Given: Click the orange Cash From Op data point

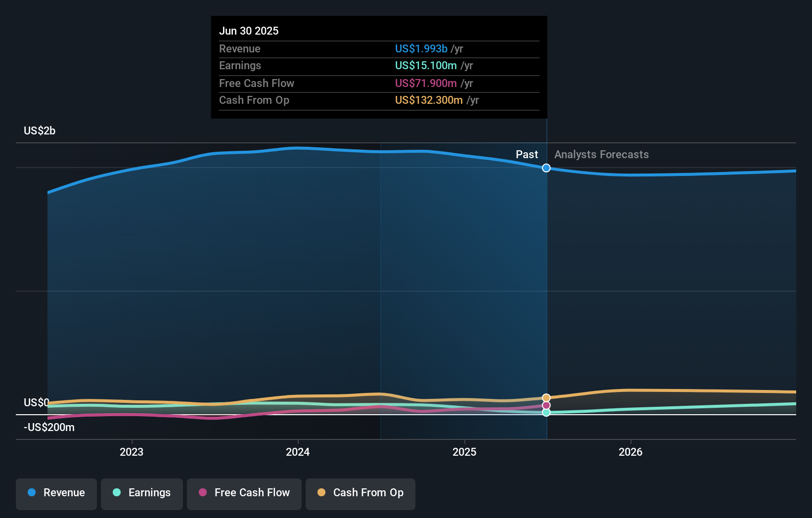Looking at the screenshot, I should [x=546, y=398].
